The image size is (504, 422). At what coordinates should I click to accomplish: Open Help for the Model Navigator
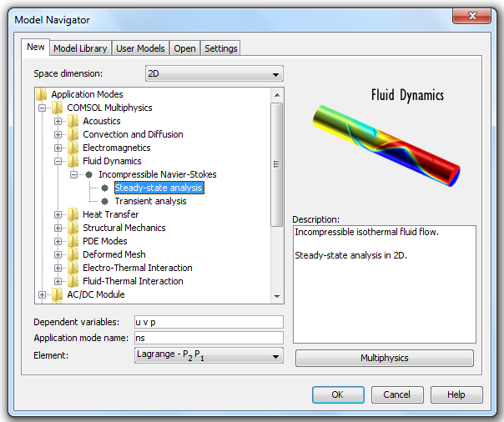click(456, 394)
